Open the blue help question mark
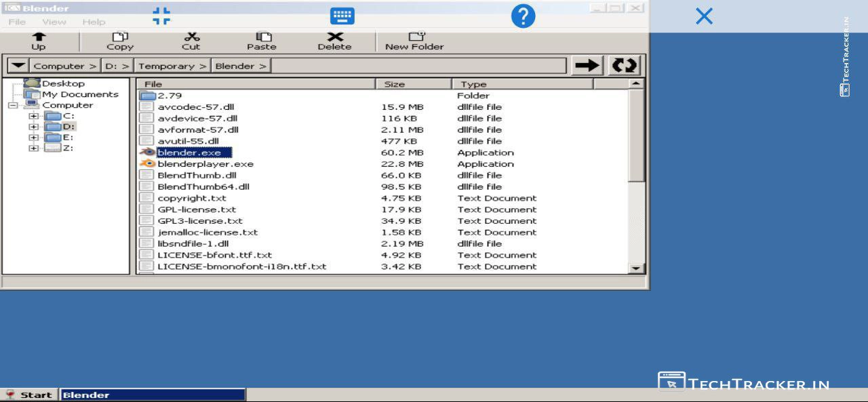 pos(523,16)
